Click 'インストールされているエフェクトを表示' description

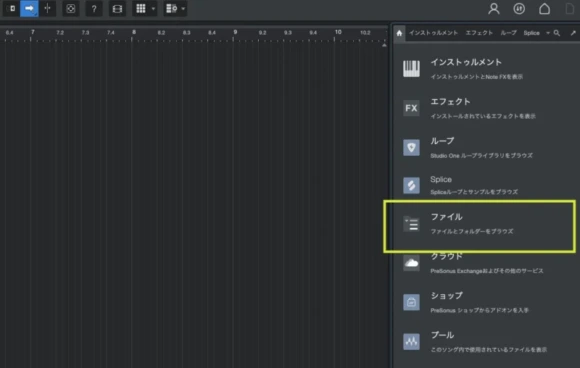pos(483,116)
